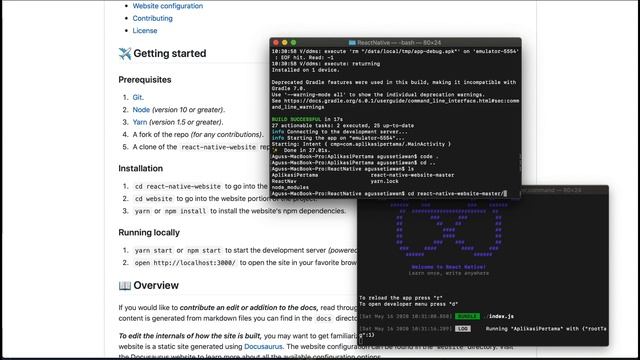Click the 'A fork of the repo' list item
Viewport: 640px width, 360px height.
198,134
